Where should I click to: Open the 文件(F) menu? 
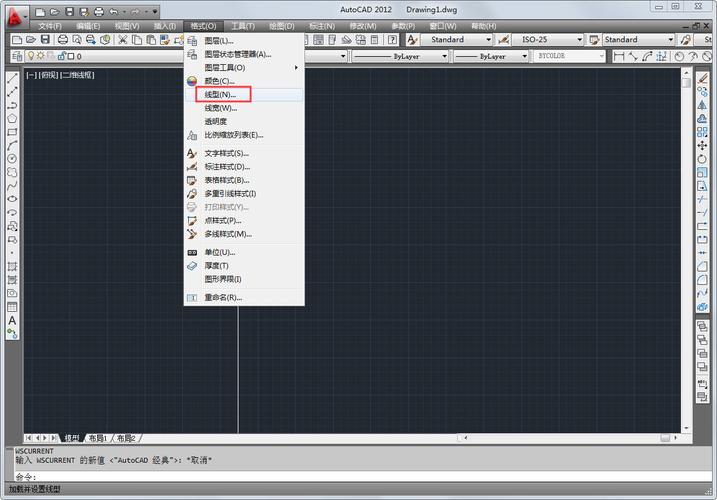[49, 26]
